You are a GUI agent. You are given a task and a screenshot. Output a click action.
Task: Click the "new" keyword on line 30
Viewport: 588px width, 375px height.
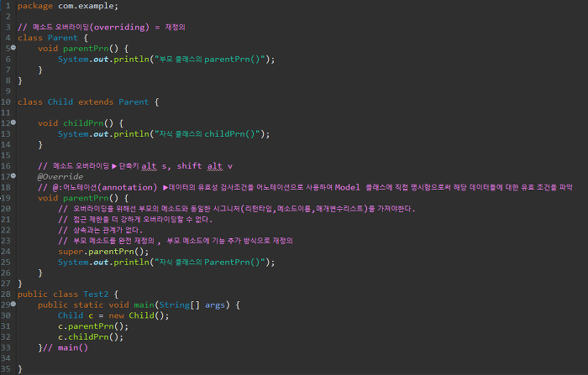[116, 315]
